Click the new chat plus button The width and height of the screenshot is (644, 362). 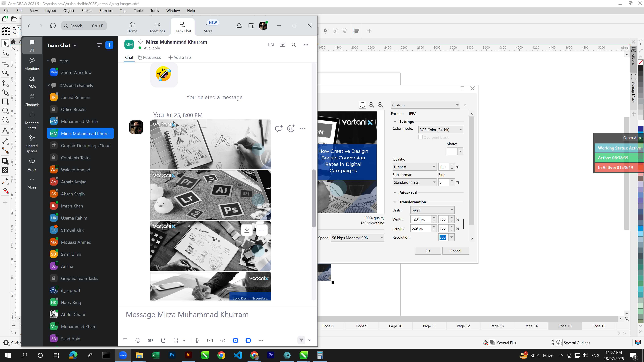(x=109, y=45)
